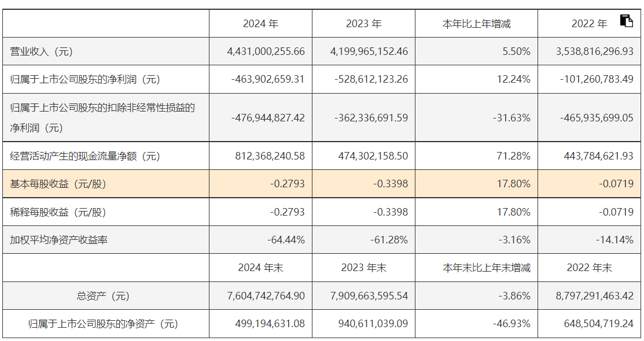
Task: Select the 2024 年 column header
Action: (x=260, y=24)
